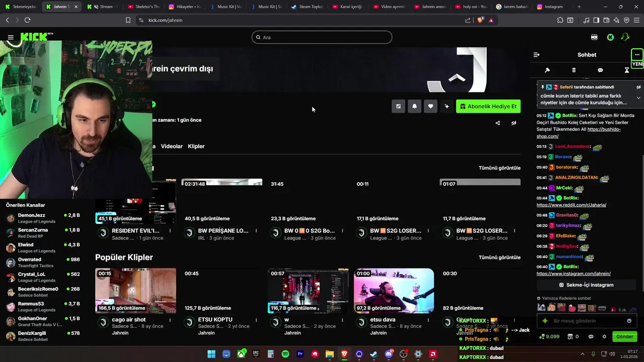Click the trash icon in chat toolbar
This screenshot has width=644, height=362.
pos(574,70)
